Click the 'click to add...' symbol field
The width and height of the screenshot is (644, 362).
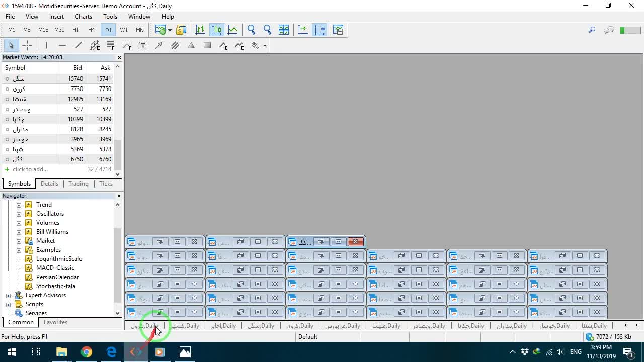(30, 169)
